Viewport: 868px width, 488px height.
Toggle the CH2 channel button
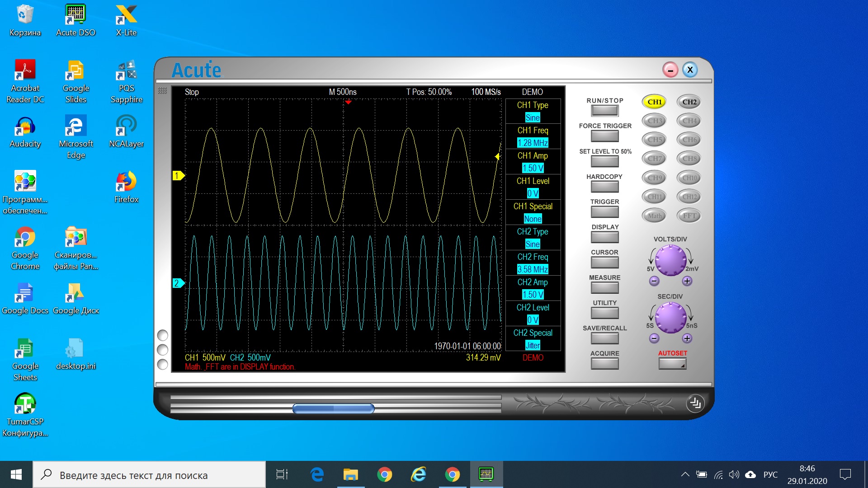(689, 102)
